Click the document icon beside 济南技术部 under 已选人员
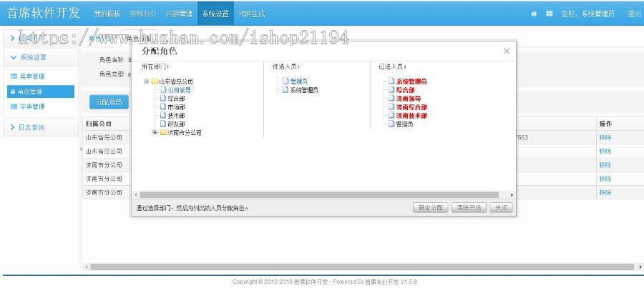 pyautogui.click(x=391, y=115)
